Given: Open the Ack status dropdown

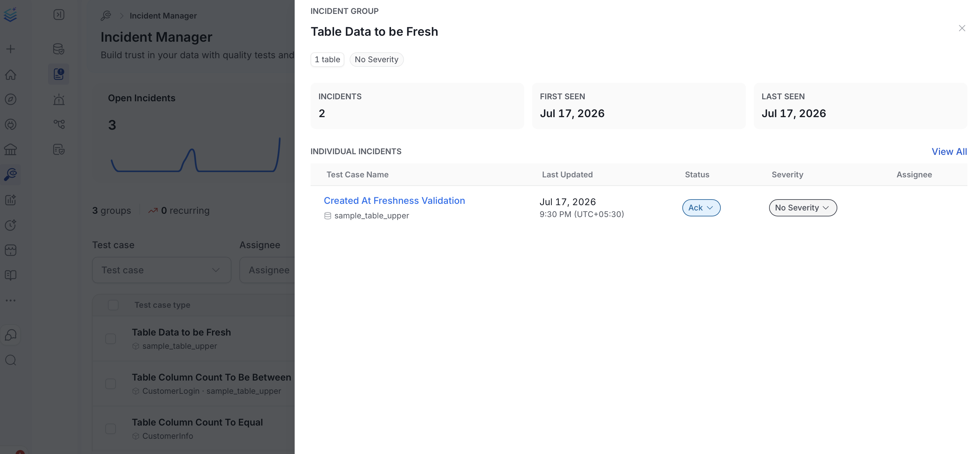Looking at the screenshot, I should pos(701,207).
